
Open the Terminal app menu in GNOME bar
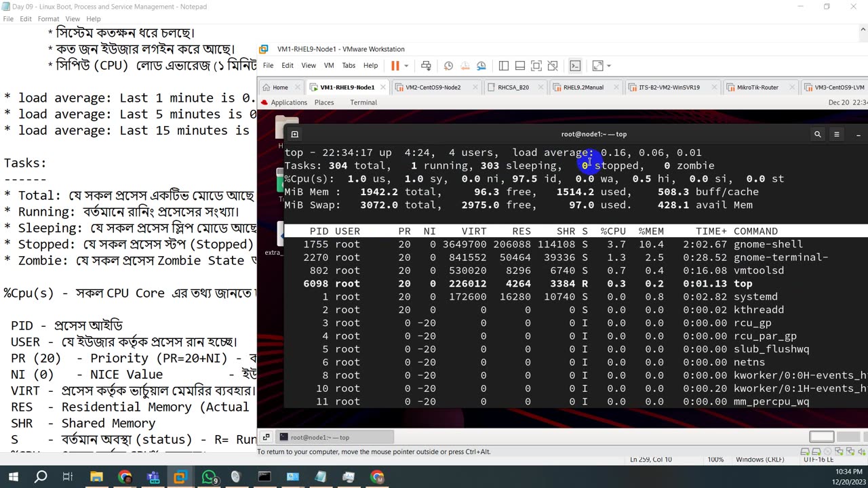coord(363,102)
